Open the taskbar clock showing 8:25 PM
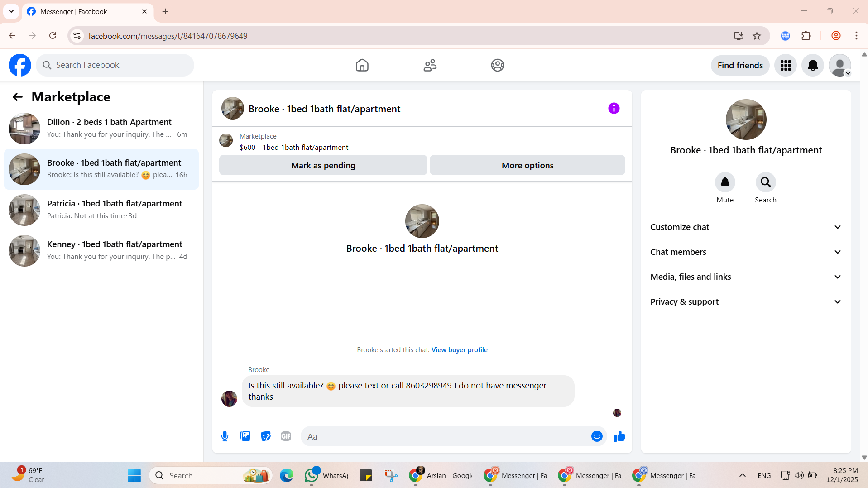This screenshot has width=868, height=488. pos(842,476)
